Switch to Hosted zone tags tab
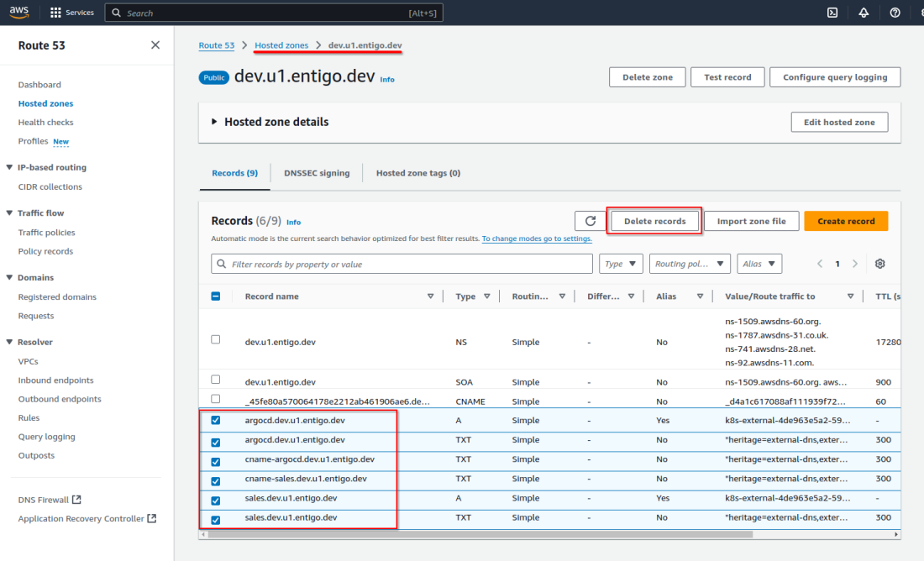Viewport: 924px width, 561px height. (417, 173)
